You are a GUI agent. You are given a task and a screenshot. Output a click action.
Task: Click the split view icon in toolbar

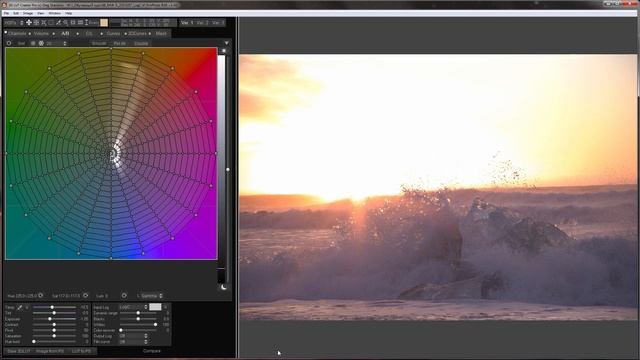(x=73, y=22)
